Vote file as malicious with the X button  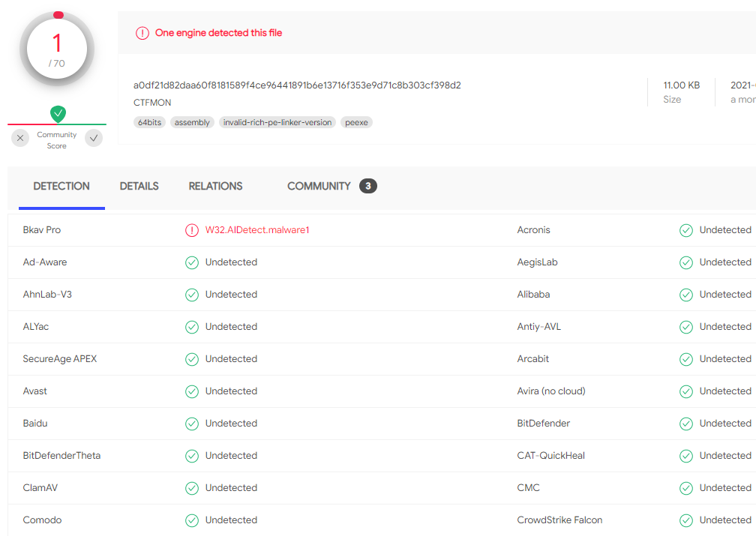[x=20, y=139]
